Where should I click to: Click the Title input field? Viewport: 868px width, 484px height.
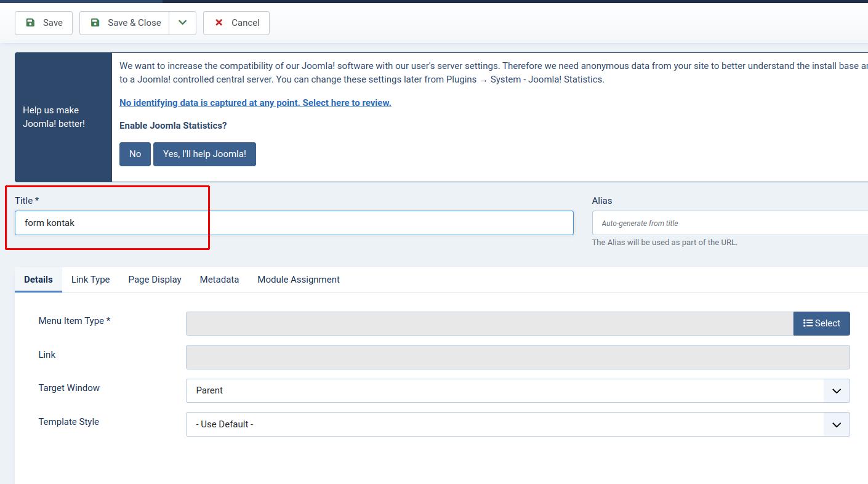click(294, 223)
